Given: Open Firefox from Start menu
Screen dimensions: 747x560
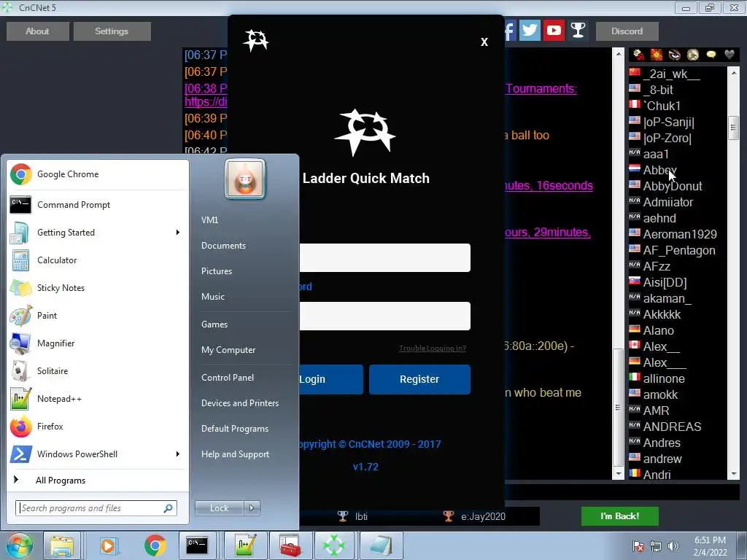Looking at the screenshot, I should coord(98,426).
